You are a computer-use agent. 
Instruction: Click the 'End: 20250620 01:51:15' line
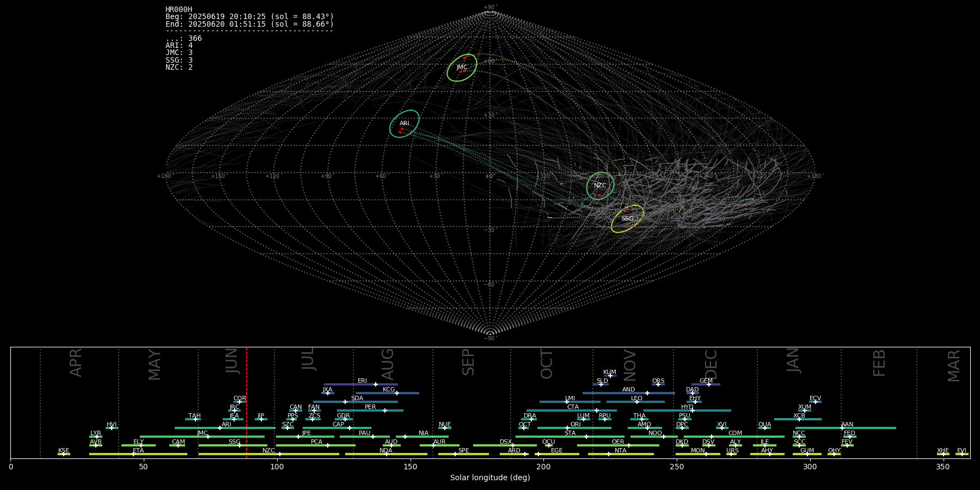coord(249,24)
